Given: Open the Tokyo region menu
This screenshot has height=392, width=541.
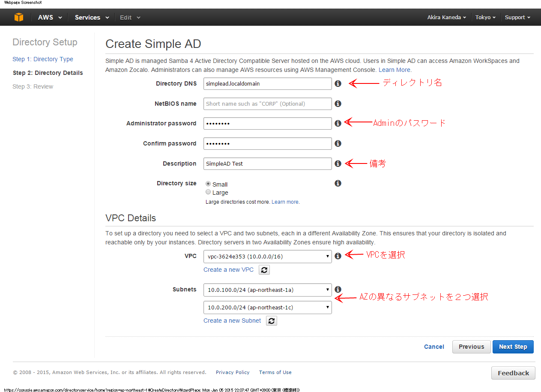Looking at the screenshot, I should 485,18.
